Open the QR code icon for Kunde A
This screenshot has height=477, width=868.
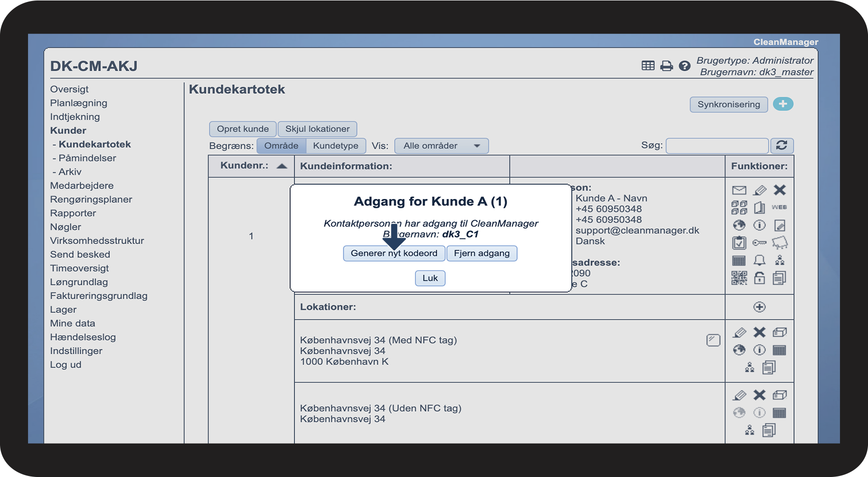(739, 278)
